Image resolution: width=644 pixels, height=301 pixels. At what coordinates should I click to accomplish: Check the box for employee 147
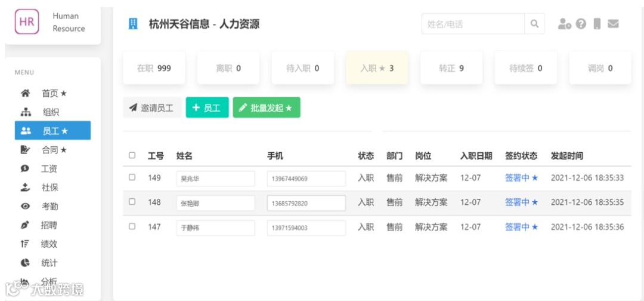point(132,226)
